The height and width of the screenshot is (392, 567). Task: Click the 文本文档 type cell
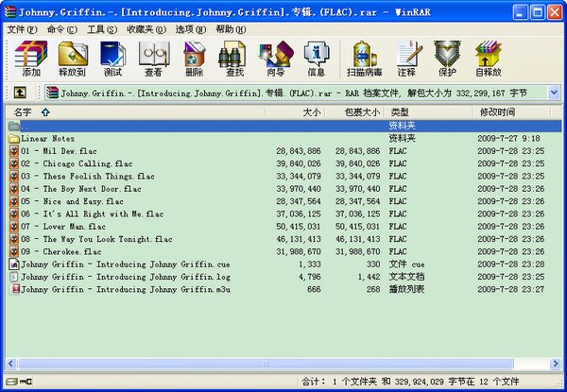[406, 277]
